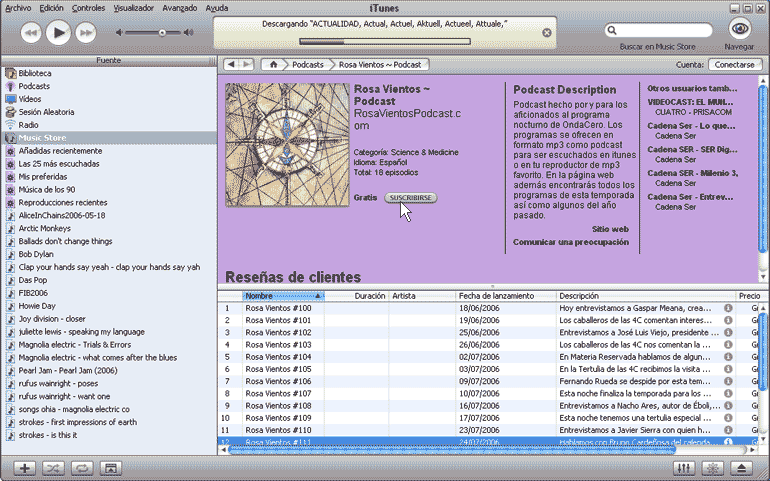Sort by the Nombre column header
This screenshot has height=481, width=770.
click(x=283, y=296)
